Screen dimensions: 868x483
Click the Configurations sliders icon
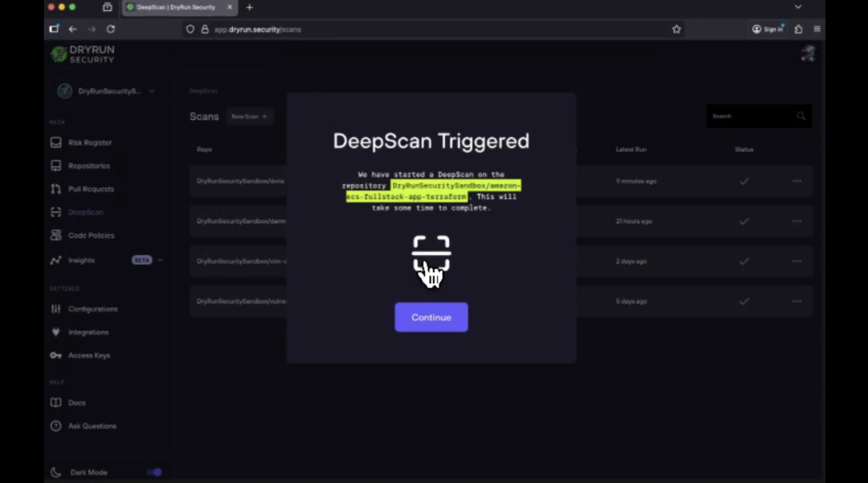(x=56, y=309)
